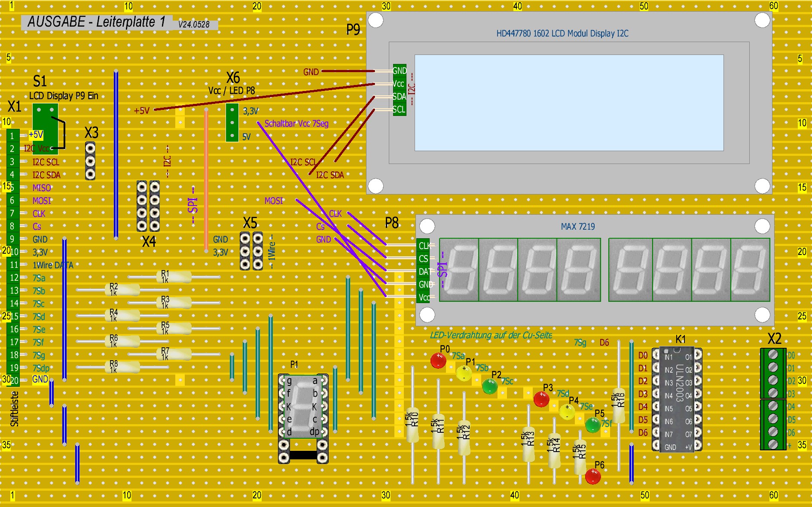The height and width of the screenshot is (507, 812).
Task: Click the green LED P2
Action: click(490, 386)
